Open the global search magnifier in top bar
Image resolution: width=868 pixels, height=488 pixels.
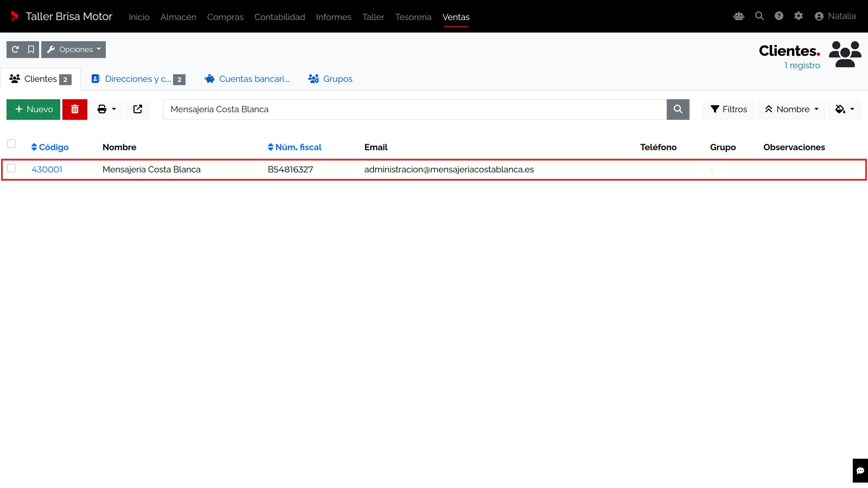(x=759, y=16)
